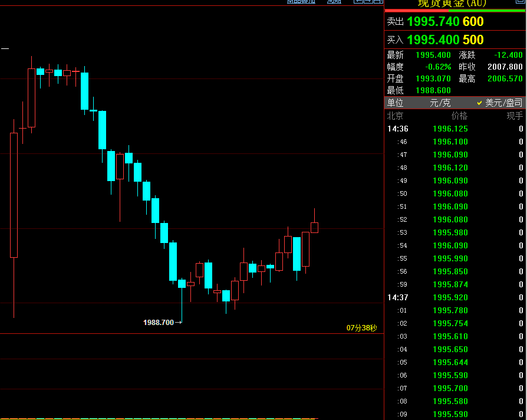The width and height of the screenshot is (527, 420).
Task: Click the left scroll arrow icon above chart
Action: 358,1
